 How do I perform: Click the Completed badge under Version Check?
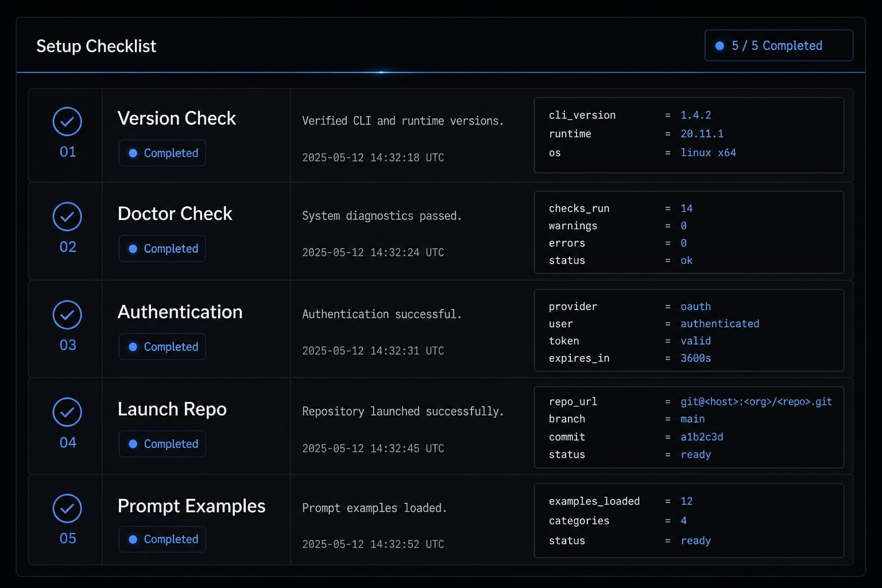[162, 153]
